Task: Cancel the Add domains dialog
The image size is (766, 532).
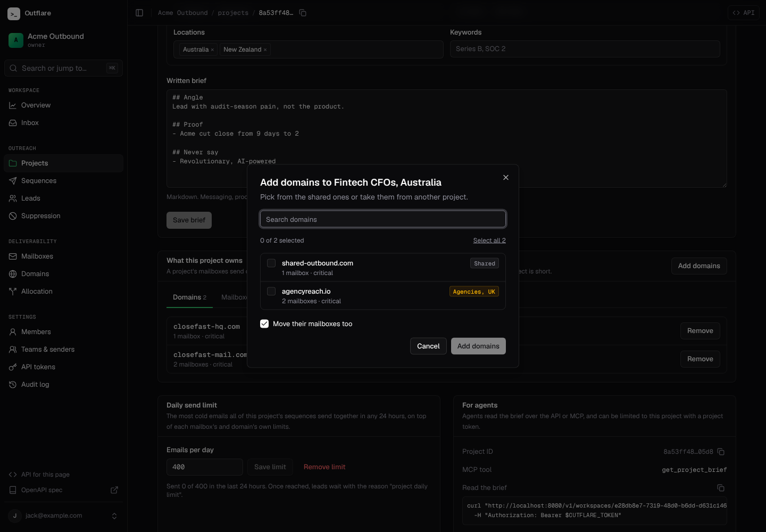Action: 428,346
